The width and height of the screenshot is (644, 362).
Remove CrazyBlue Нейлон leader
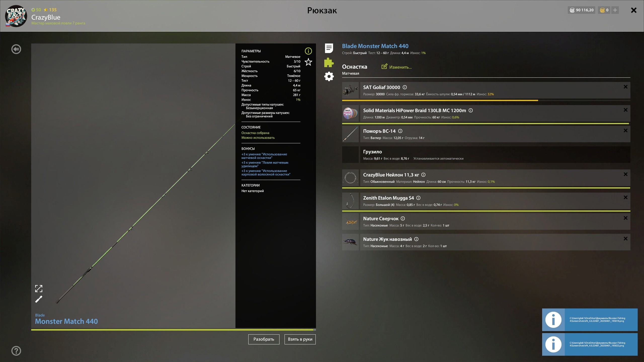(626, 174)
